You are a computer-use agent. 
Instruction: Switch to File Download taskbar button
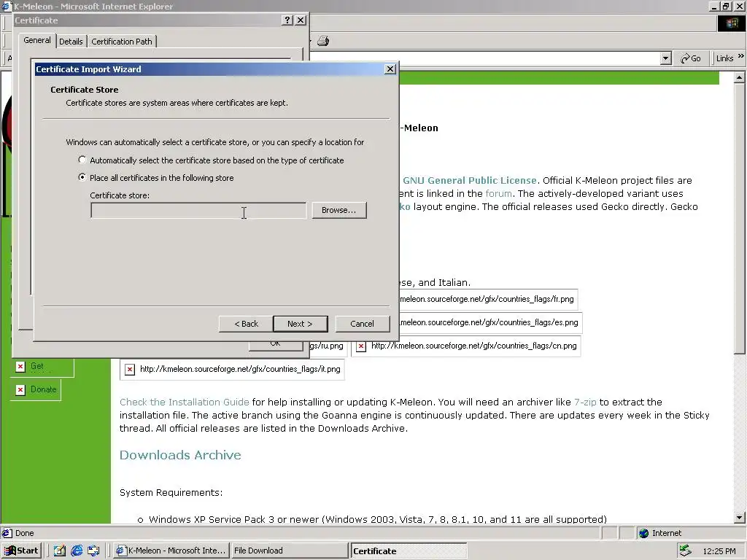click(x=289, y=551)
